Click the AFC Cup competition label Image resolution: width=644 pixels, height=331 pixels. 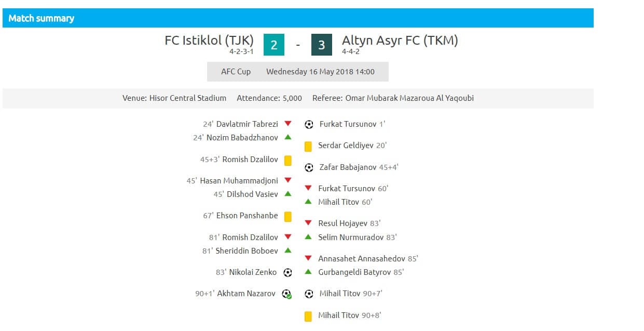[x=236, y=72]
